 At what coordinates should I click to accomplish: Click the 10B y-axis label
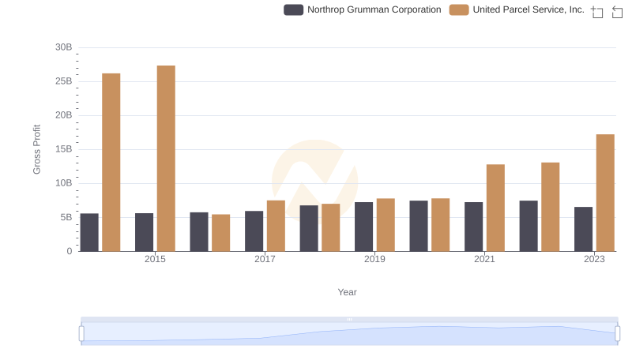tap(64, 183)
